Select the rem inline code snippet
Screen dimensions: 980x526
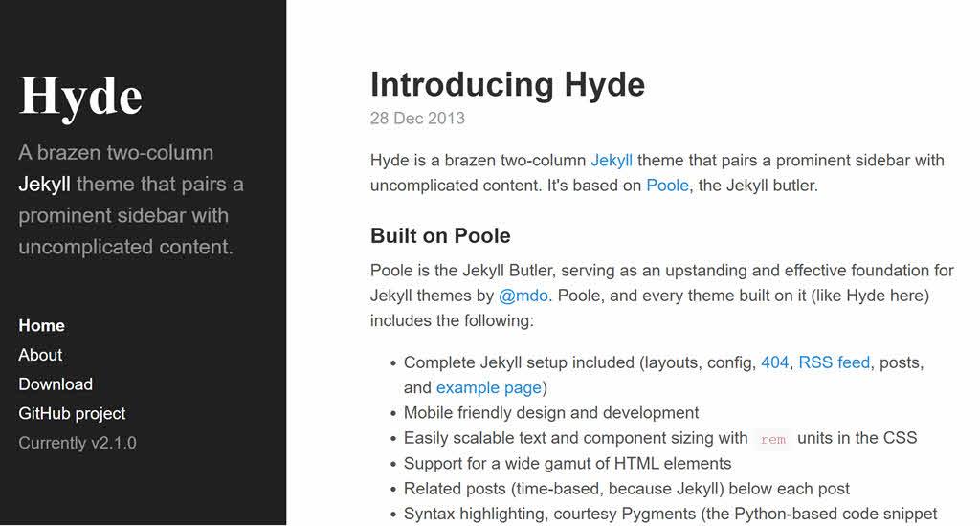tap(773, 439)
